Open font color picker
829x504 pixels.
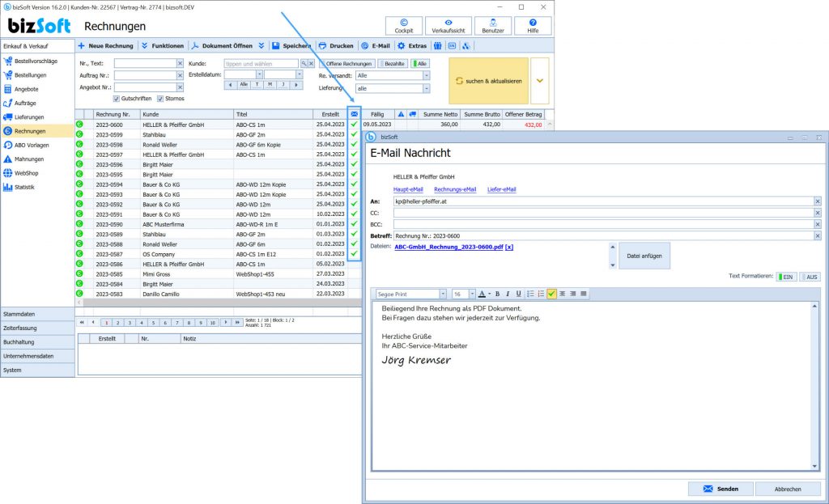(x=484, y=294)
